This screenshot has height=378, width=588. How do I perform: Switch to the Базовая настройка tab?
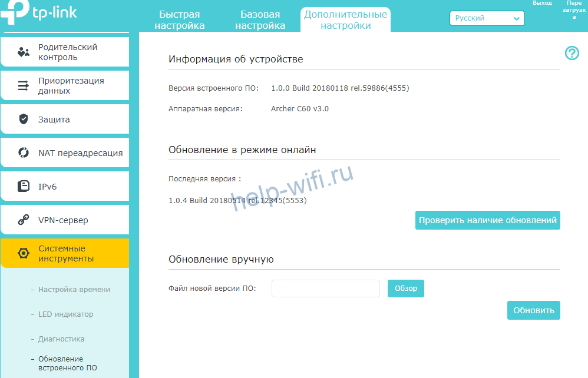pyautogui.click(x=260, y=20)
